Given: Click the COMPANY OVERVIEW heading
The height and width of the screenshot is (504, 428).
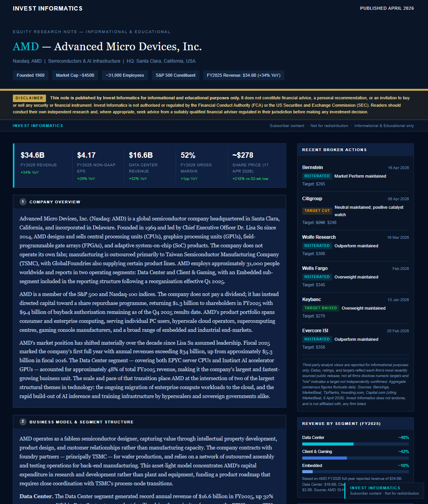Looking at the screenshot, I should click(x=55, y=202).
